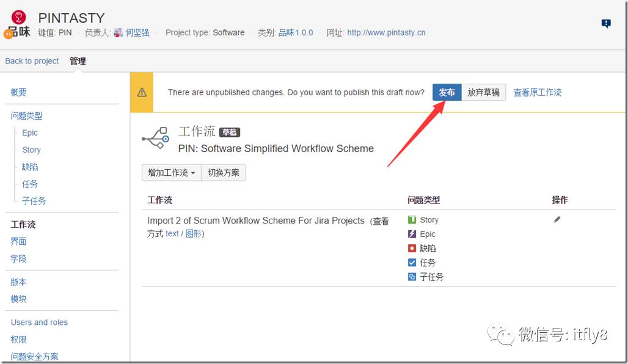Select the 管理 tab
Screen dimensions: 628x364
click(x=78, y=61)
